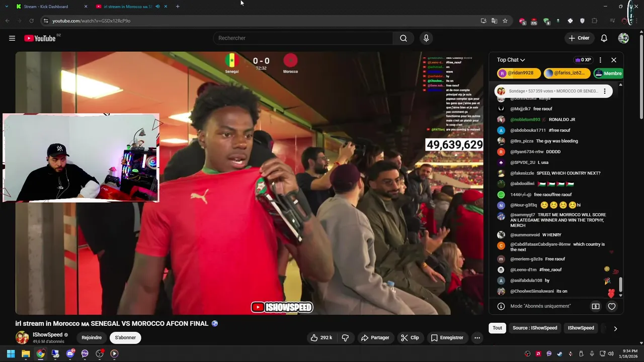
Task: Click the Super Chat dollar icon in chat
Action: [596, 306]
